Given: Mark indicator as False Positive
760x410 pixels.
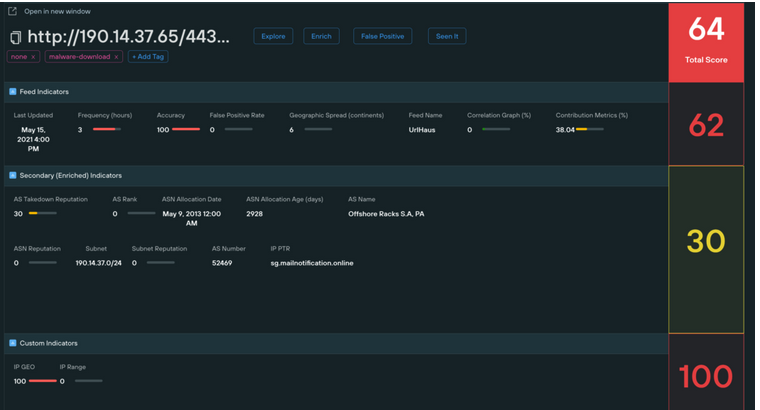Looking at the screenshot, I should 382,36.
